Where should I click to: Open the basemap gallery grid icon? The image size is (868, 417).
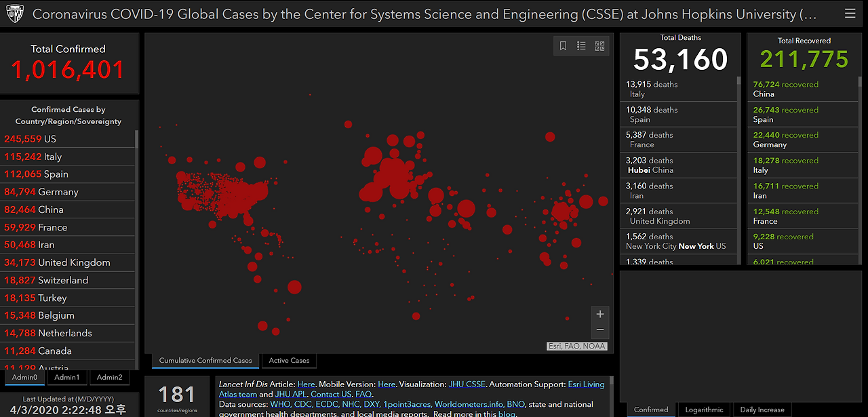point(599,46)
